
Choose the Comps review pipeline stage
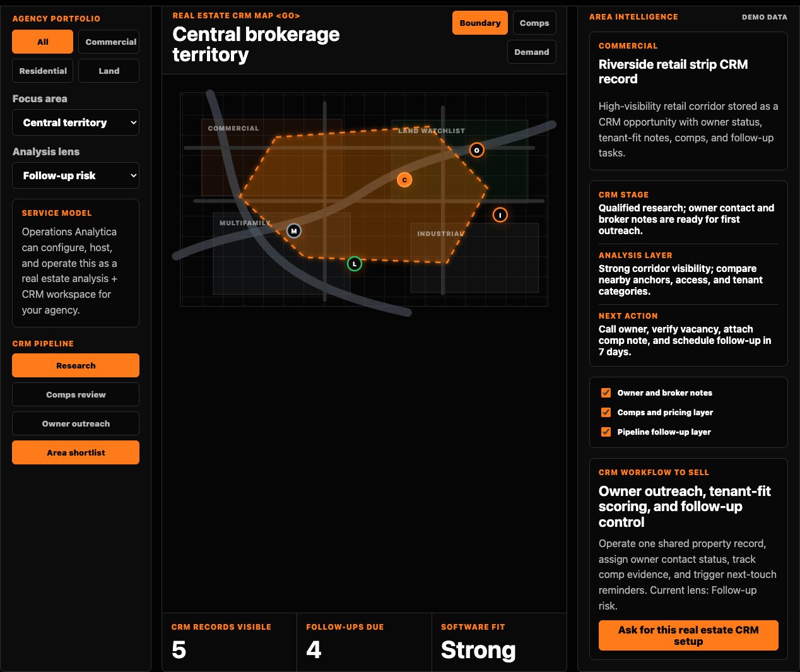pos(76,394)
